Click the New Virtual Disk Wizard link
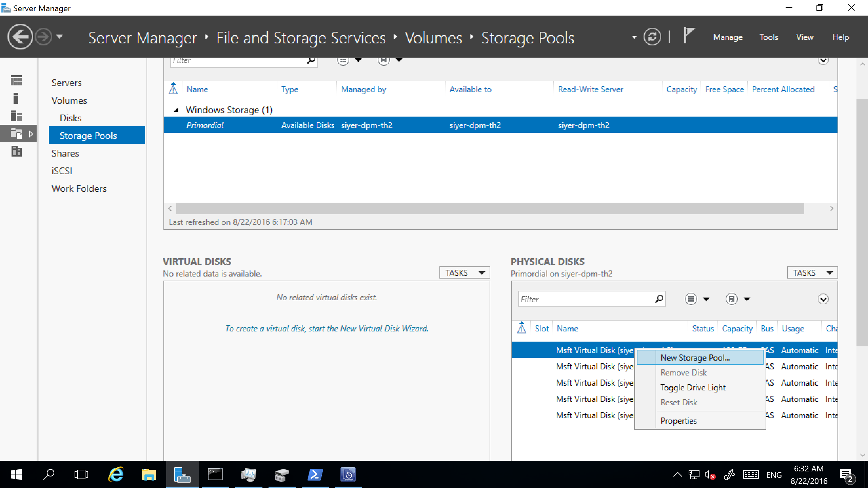This screenshot has width=868, height=488. pyautogui.click(x=326, y=328)
